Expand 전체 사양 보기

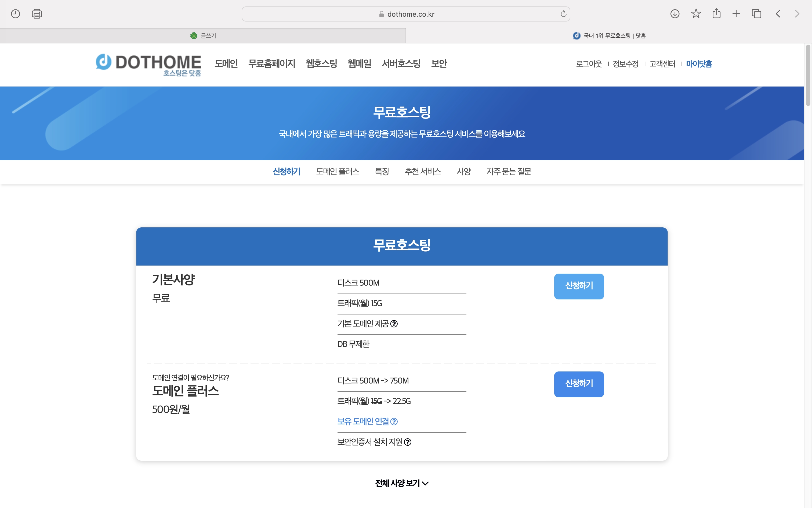pos(402,484)
